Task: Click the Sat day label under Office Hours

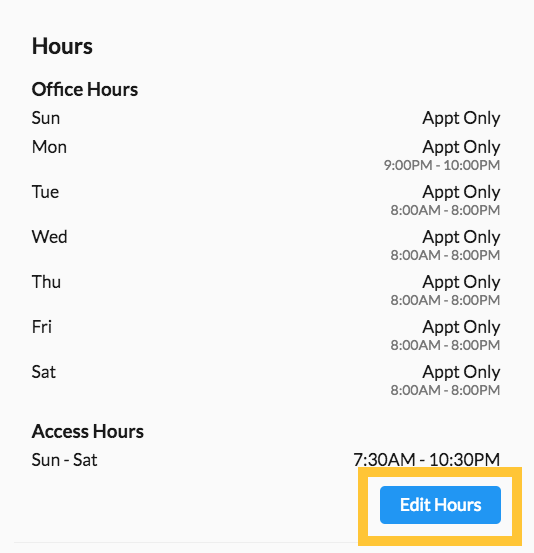Action: [44, 372]
